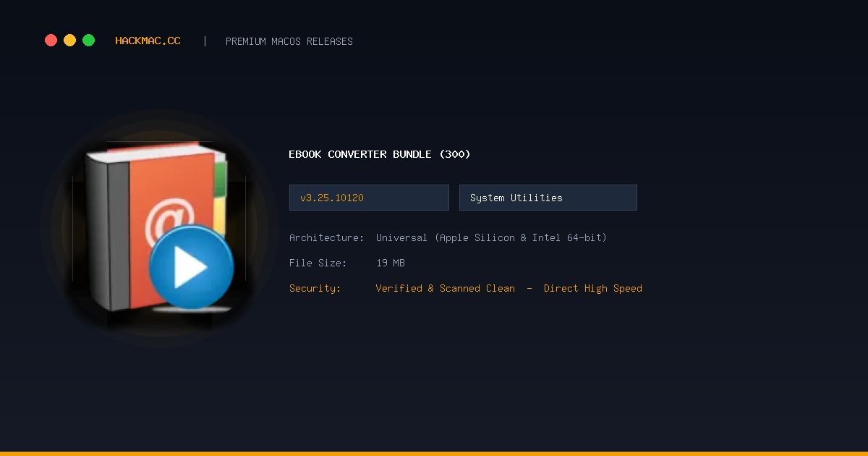
Task: Click the Security: label
Action: [315, 288]
